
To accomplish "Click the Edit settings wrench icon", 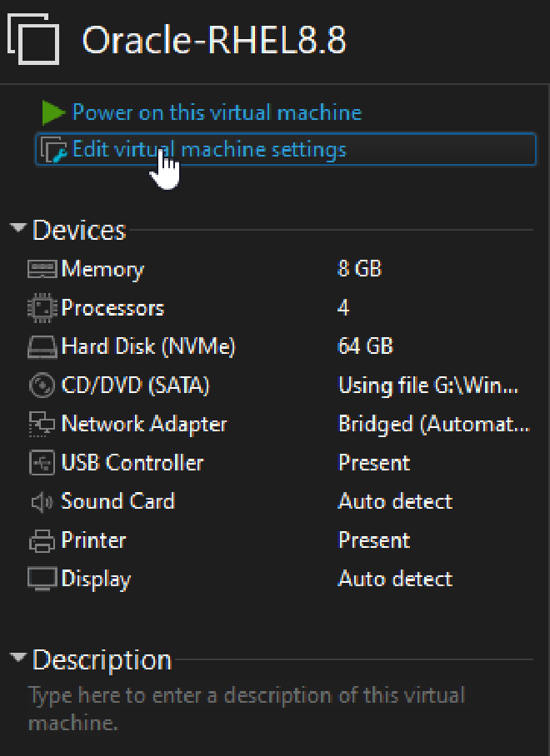I will coord(54,150).
